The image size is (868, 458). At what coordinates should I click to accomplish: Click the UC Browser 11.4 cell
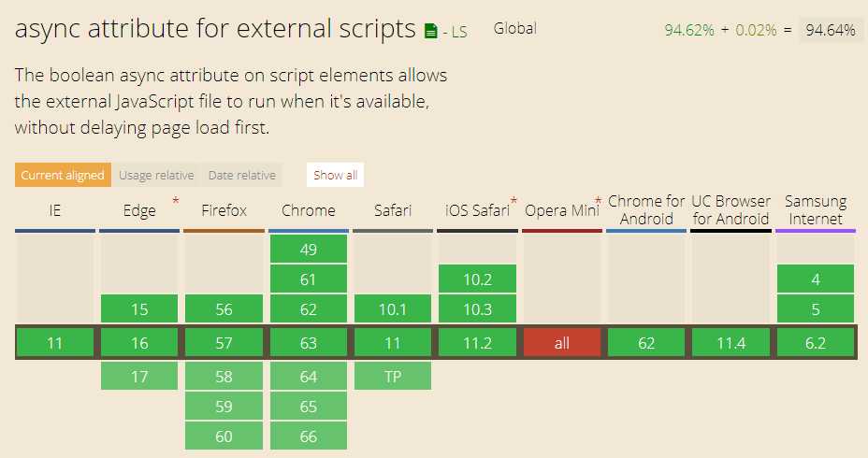coord(731,343)
